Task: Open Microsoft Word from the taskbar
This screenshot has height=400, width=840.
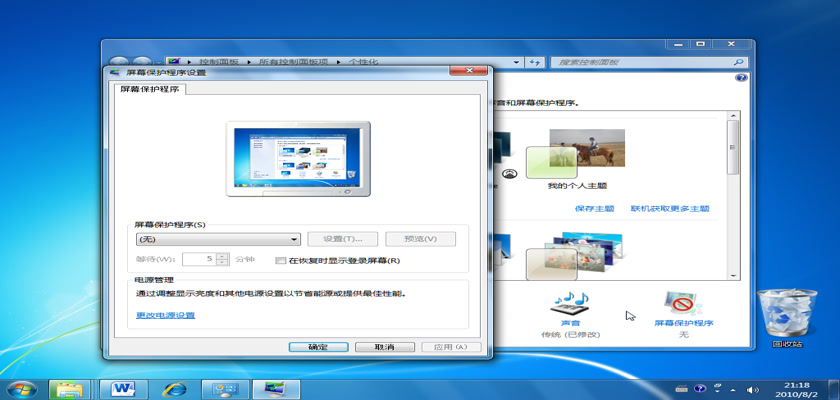Action: [125, 387]
